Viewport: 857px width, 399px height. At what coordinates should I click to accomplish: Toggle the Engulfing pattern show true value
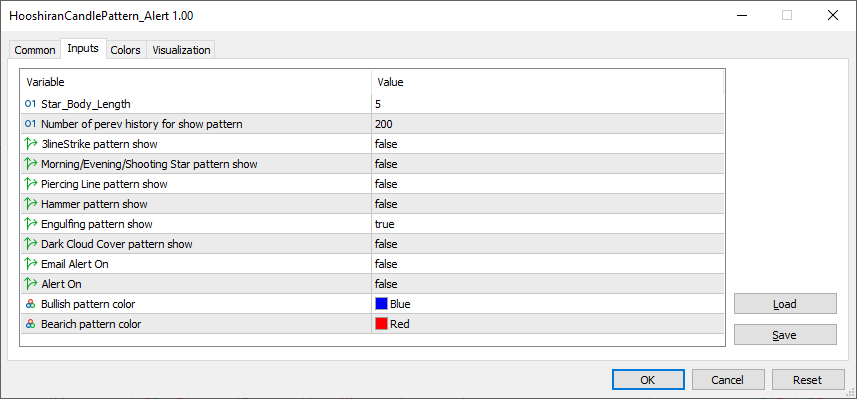tap(548, 224)
